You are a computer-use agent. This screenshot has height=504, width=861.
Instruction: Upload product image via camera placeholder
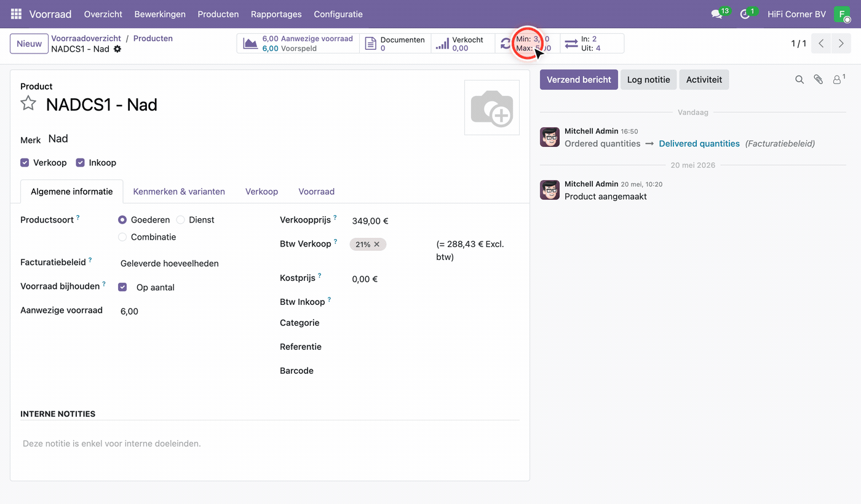491,108
